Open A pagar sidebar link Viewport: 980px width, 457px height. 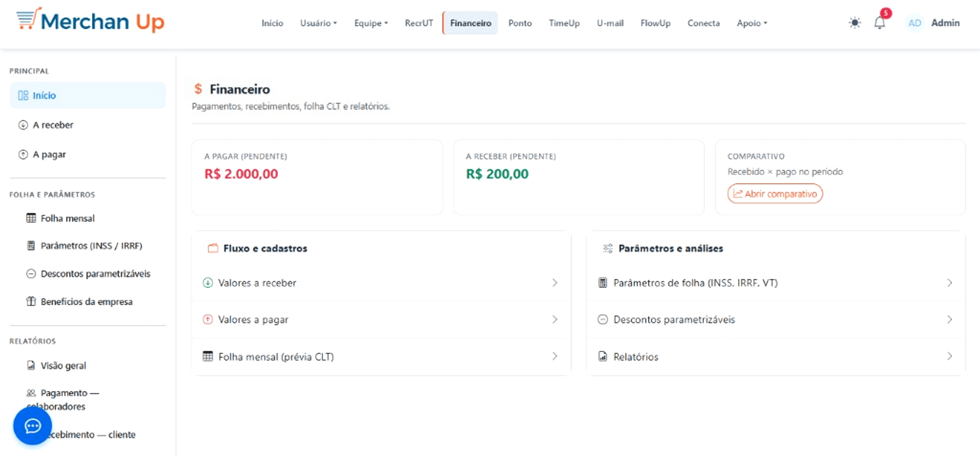[x=88, y=154]
